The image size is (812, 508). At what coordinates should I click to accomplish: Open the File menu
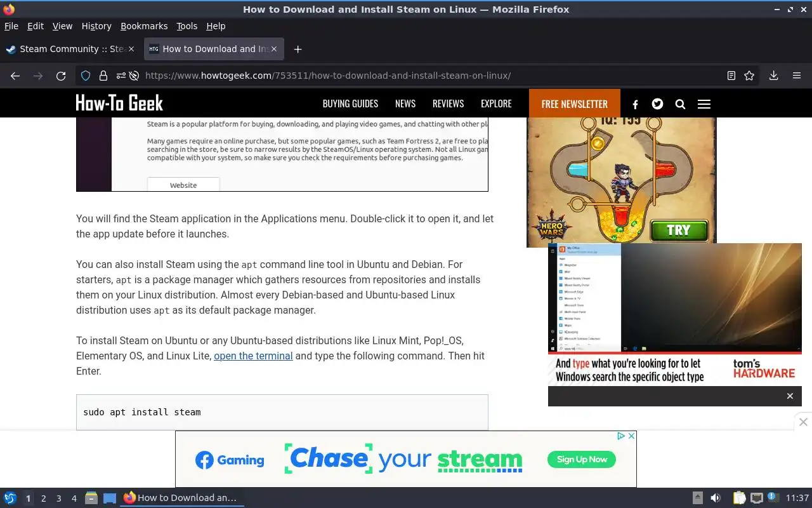[11, 26]
